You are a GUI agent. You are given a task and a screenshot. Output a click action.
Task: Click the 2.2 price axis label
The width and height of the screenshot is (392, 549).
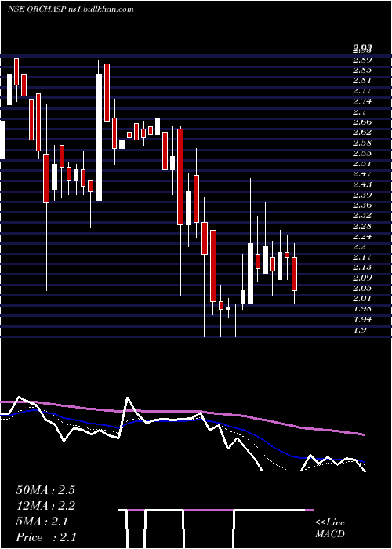pyautogui.click(x=359, y=246)
